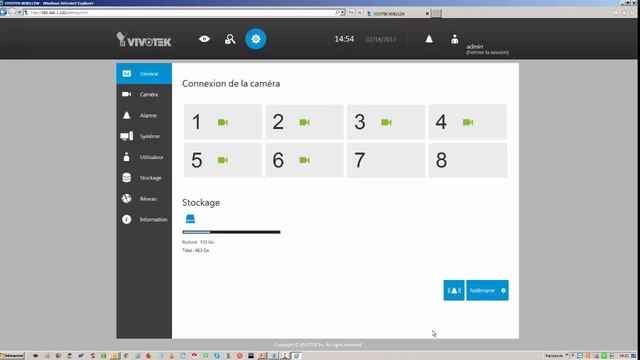Select camera channel 5 tile
Screen dimensions: 640x360
coord(223,160)
